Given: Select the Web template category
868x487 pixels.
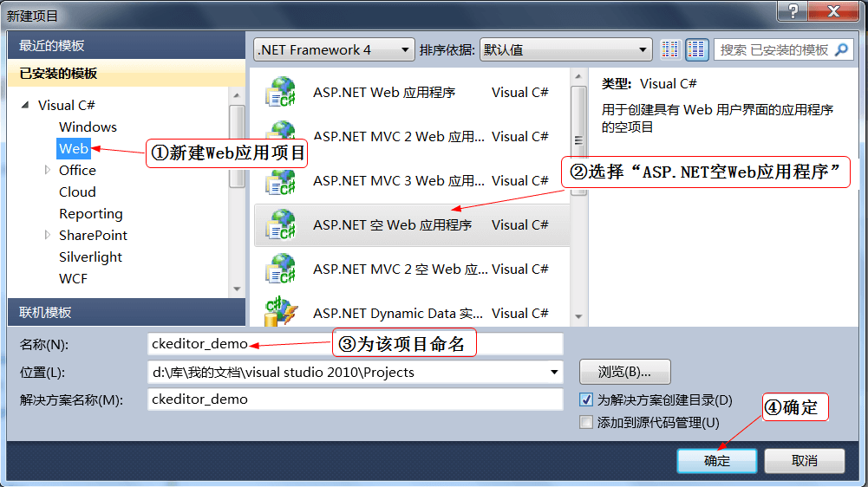Looking at the screenshot, I should (x=73, y=148).
